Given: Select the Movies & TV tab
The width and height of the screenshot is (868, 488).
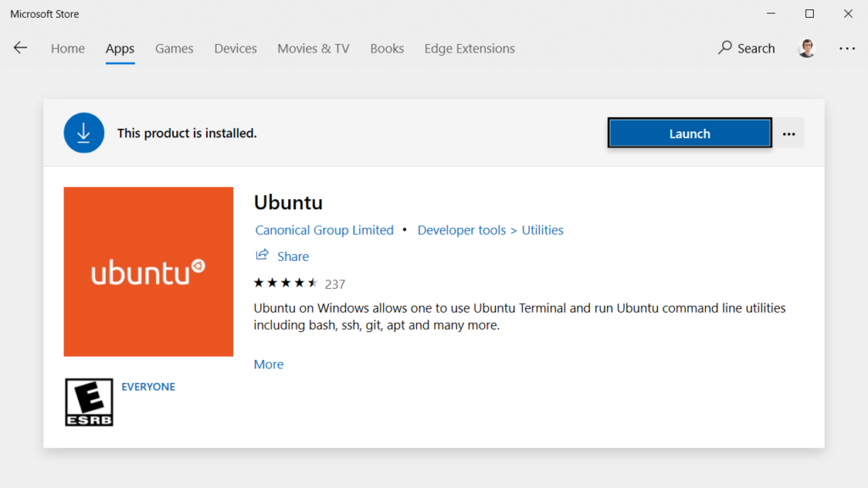Looking at the screenshot, I should (x=314, y=48).
